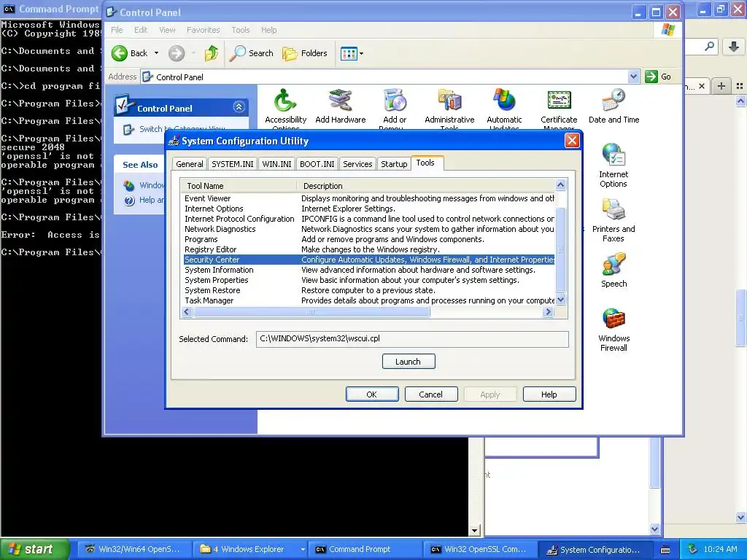Select Internet Protocol Configuration tool row
Image resolution: width=747 pixels, height=560 pixels.
pos(369,219)
